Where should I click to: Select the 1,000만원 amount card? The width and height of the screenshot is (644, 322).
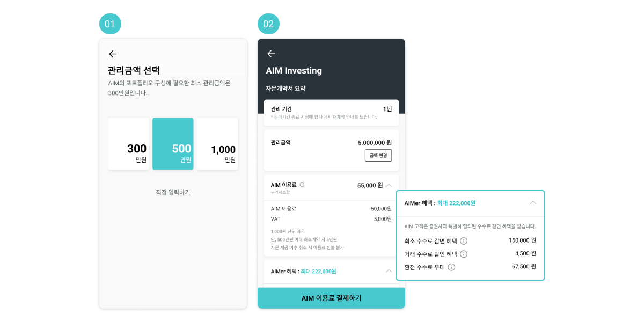pos(217,144)
